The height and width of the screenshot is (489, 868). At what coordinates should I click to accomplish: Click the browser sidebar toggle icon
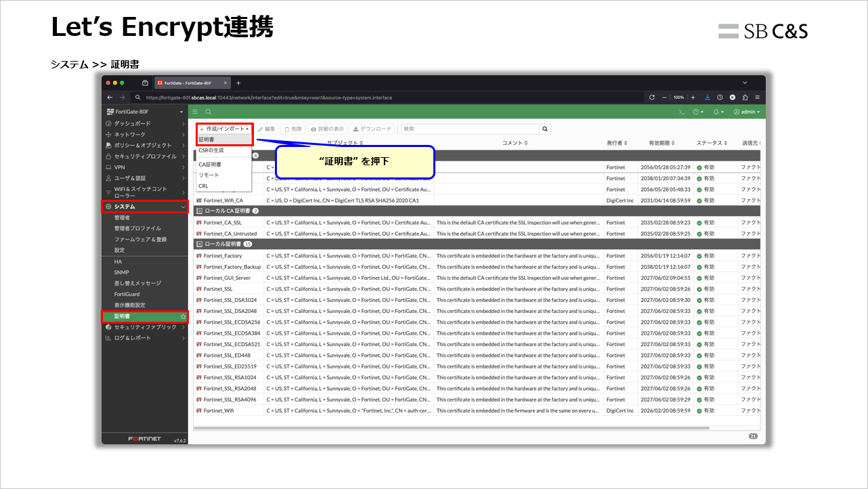tap(145, 83)
